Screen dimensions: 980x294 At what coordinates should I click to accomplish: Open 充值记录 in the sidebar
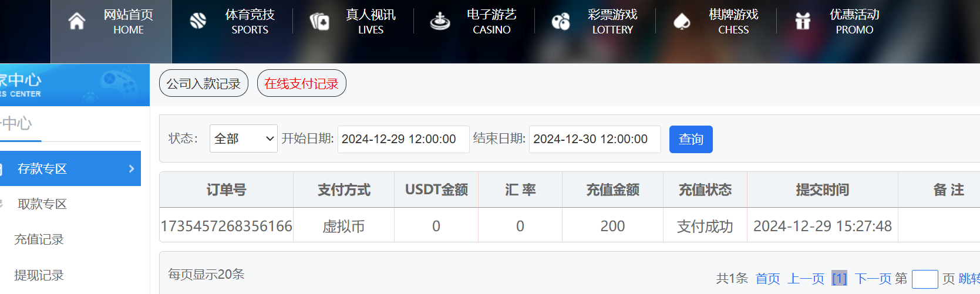pyautogui.click(x=39, y=239)
